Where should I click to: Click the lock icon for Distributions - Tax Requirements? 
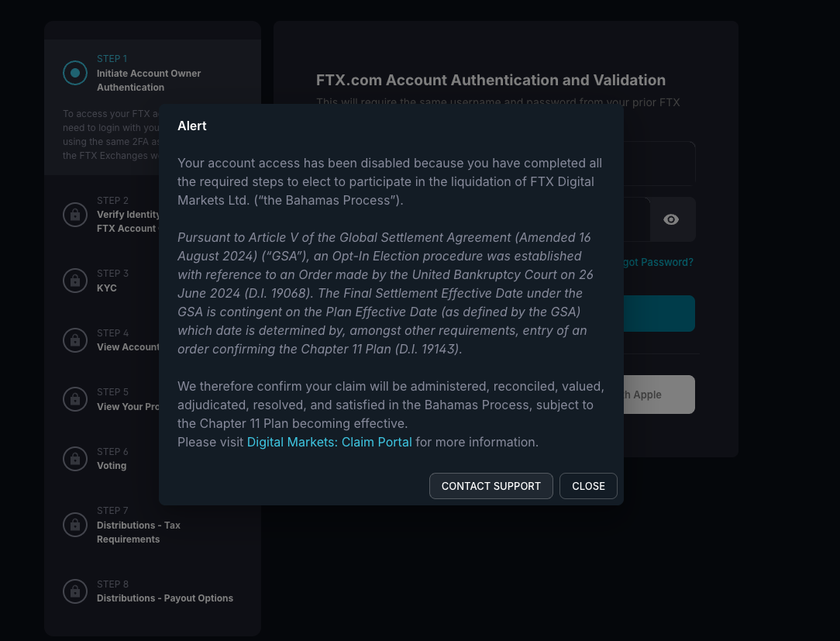coord(75,525)
